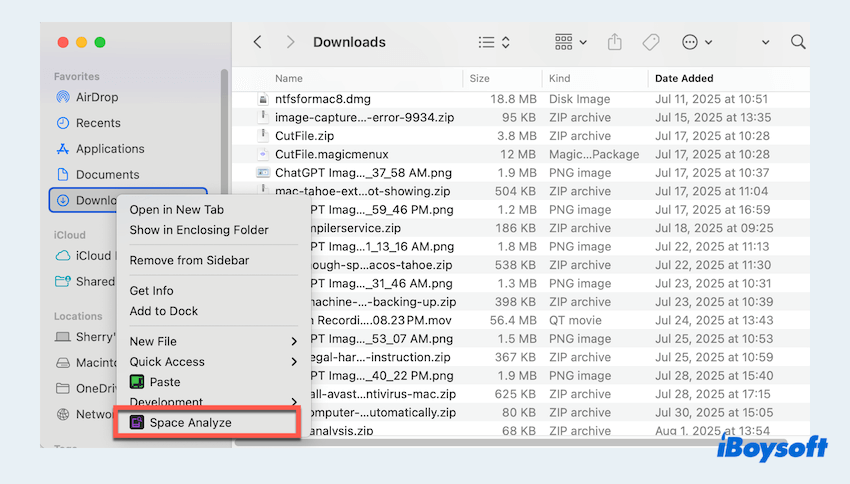
Task: Sort by the Name column header
Action: coord(288,79)
